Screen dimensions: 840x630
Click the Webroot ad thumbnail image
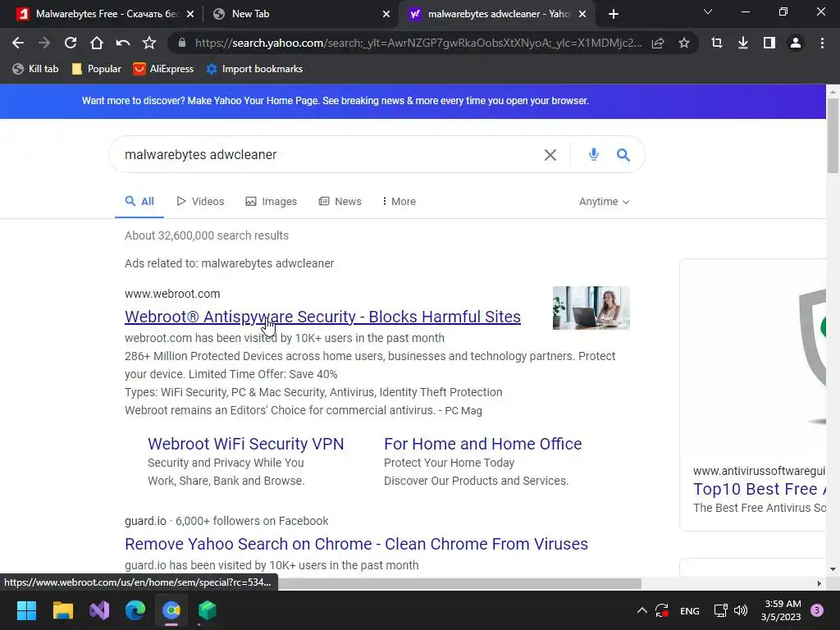[591, 308]
